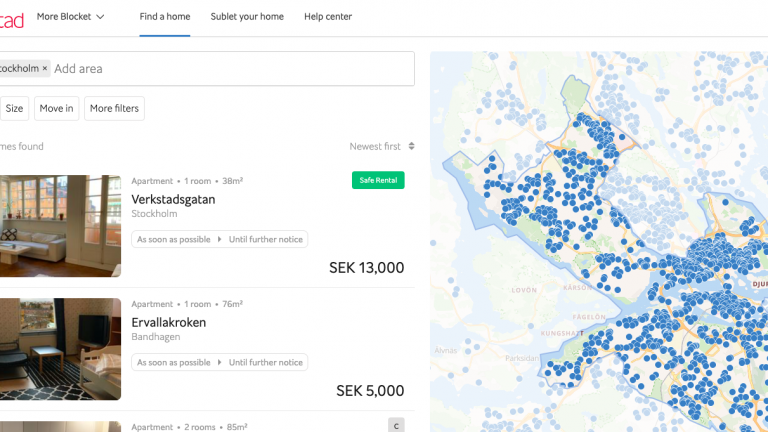This screenshot has height=432, width=768.
Task: Open the More Blocket dropdown
Action: (x=71, y=17)
